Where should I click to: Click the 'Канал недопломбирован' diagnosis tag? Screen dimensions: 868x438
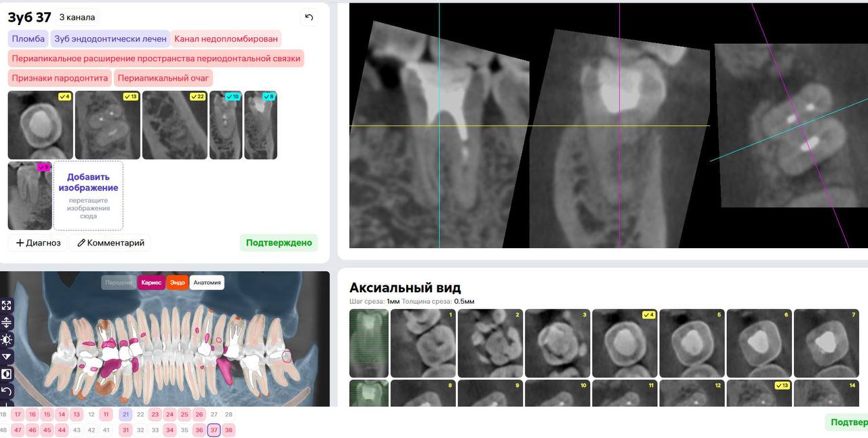pyautogui.click(x=226, y=39)
